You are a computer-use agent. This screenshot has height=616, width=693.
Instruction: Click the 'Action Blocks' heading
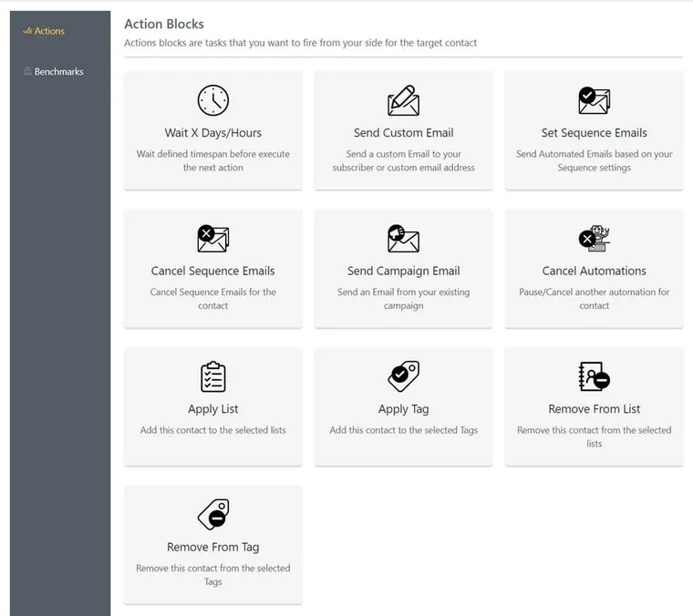[164, 24]
